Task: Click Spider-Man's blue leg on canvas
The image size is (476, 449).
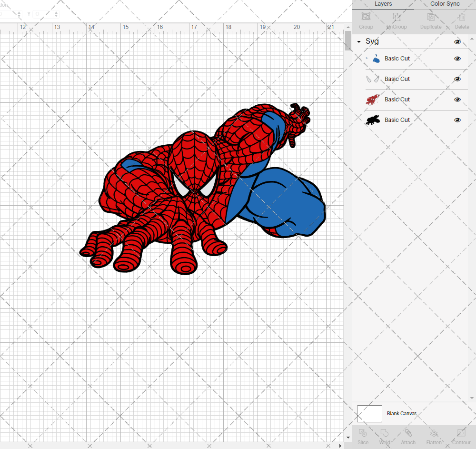Action: (282, 203)
